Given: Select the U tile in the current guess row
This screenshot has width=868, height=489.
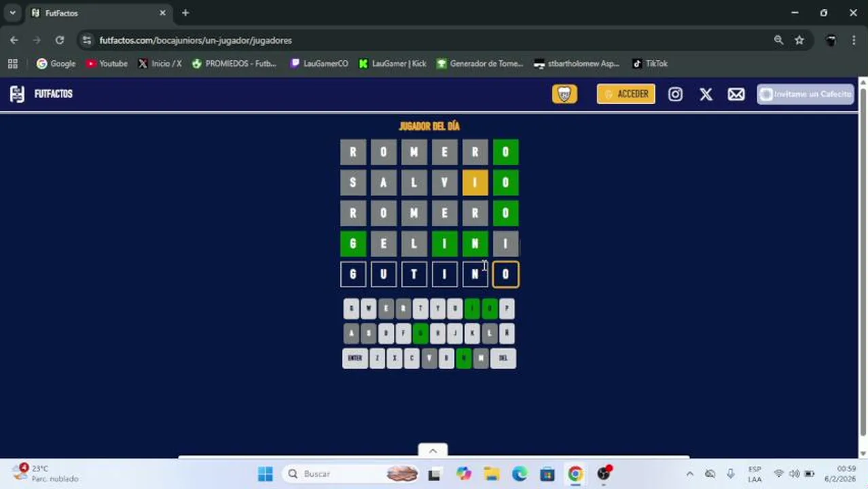Looking at the screenshot, I should (383, 274).
